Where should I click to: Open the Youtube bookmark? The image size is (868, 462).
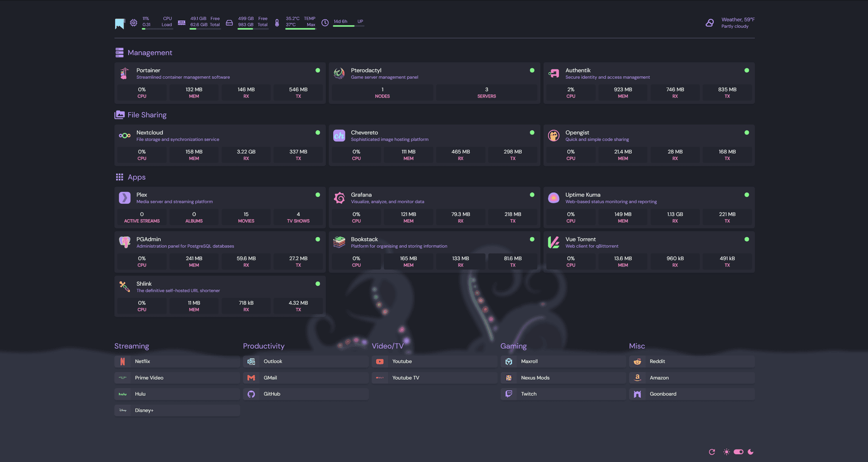[x=435, y=362]
